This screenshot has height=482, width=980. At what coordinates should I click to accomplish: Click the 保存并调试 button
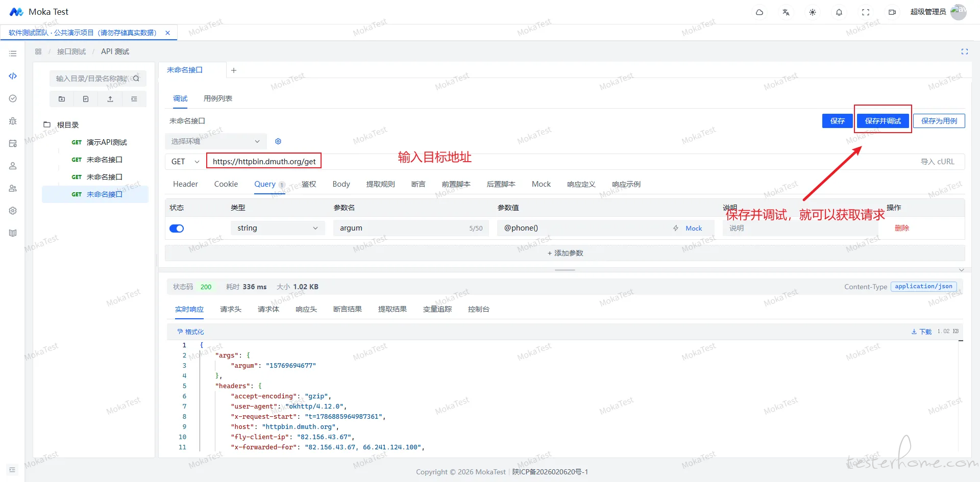point(883,121)
